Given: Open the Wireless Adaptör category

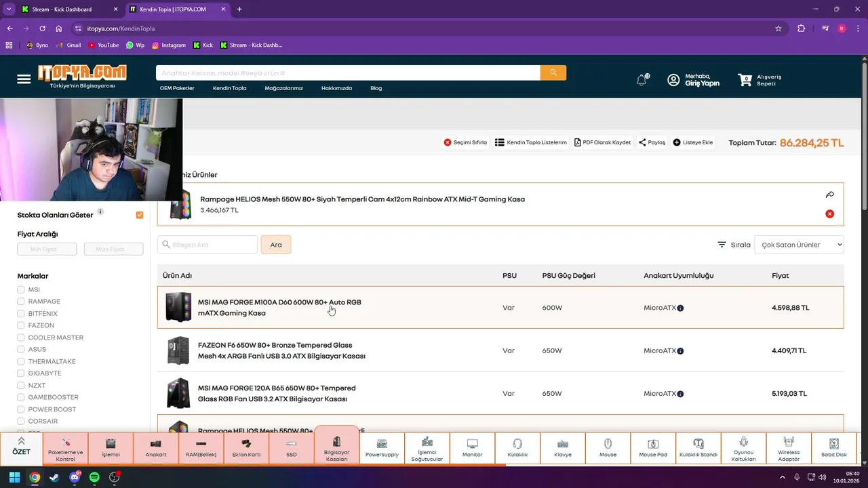Looking at the screenshot, I should [789, 449].
